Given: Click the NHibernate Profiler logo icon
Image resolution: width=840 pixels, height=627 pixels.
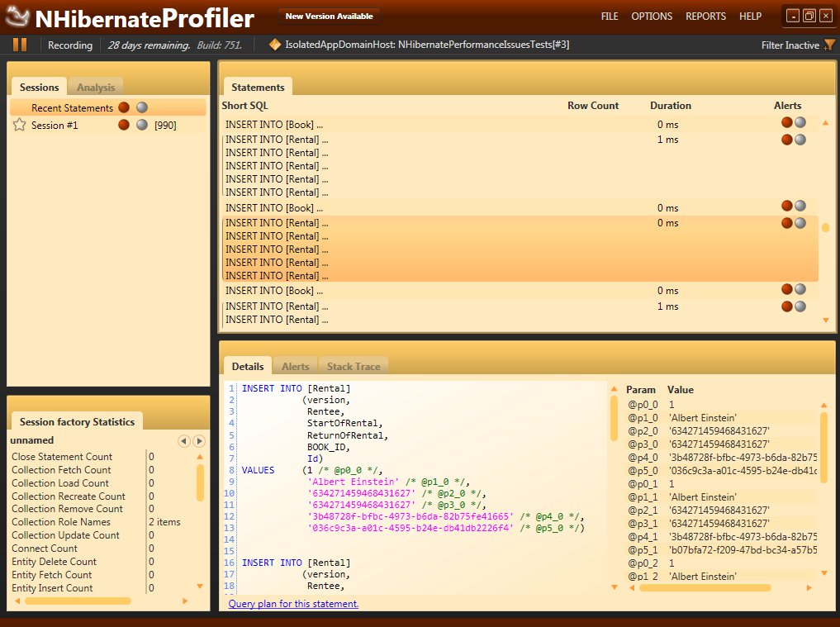Looking at the screenshot, I should pos(17,17).
